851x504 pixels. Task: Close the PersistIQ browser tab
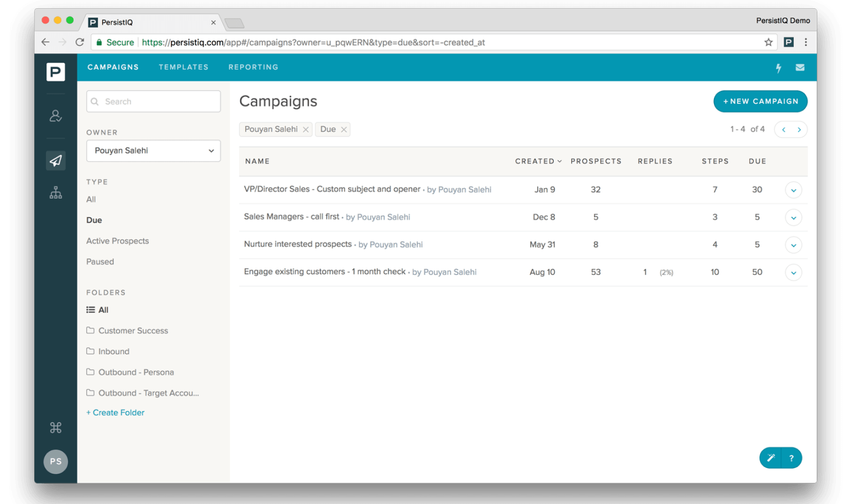coord(213,22)
